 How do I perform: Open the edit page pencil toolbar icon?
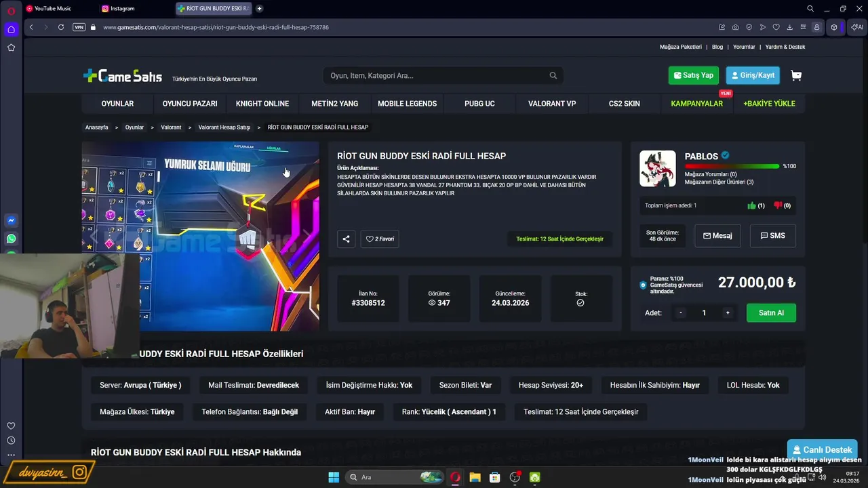[722, 27]
